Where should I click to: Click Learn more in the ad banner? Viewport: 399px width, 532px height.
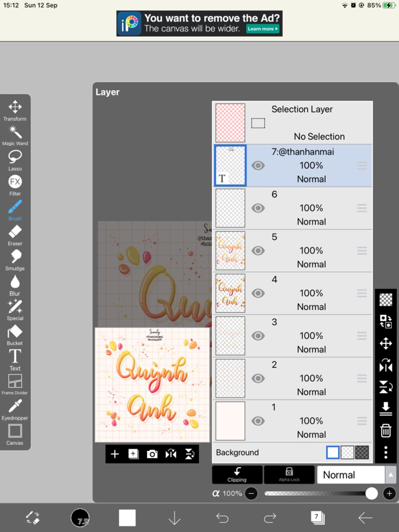[263, 29]
